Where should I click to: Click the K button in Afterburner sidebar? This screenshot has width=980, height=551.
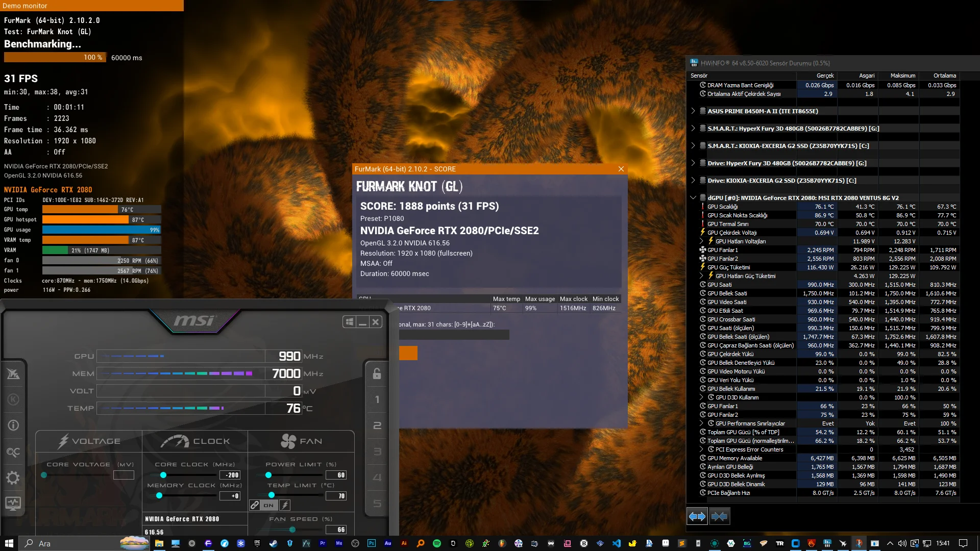pyautogui.click(x=13, y=399)
